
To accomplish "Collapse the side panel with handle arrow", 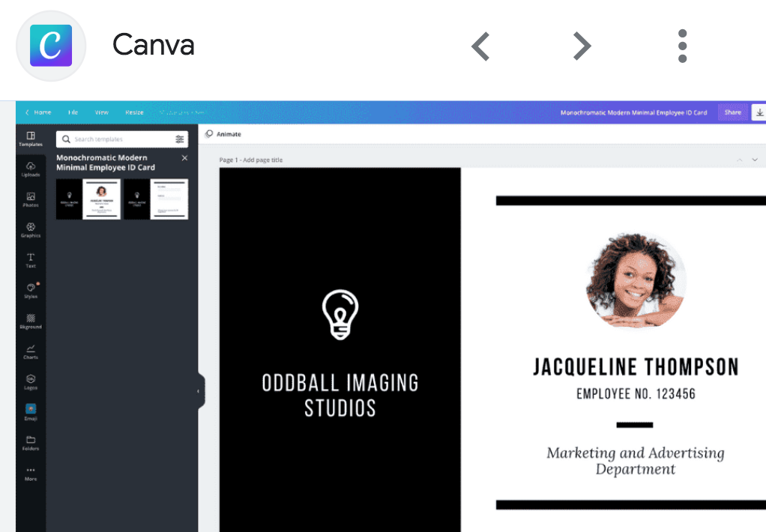I will click(199, 391).
